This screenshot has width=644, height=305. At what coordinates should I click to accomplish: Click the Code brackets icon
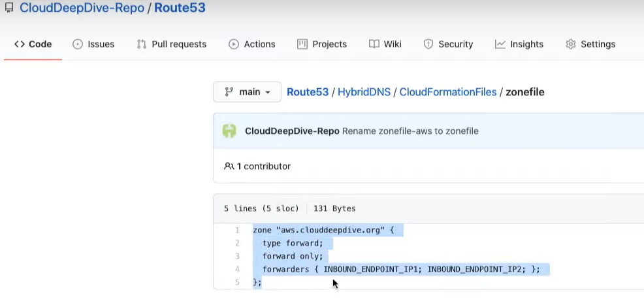pyautogui.click(x=20, y=44)
